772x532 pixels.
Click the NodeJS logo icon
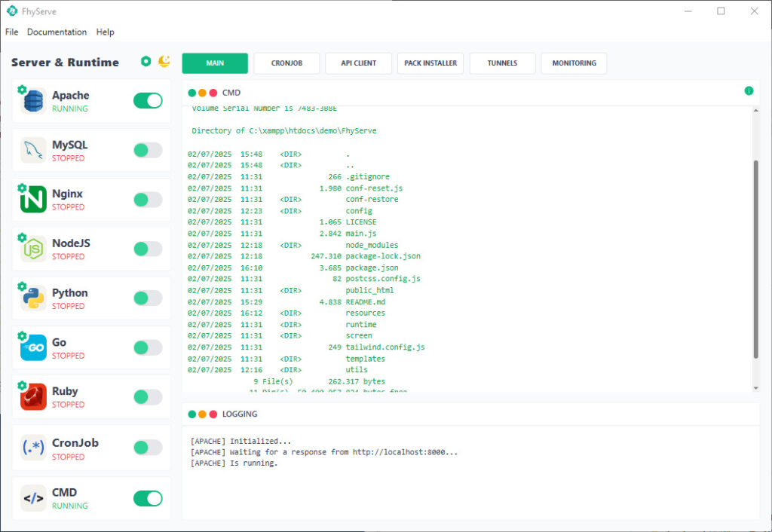coord(33,249)
